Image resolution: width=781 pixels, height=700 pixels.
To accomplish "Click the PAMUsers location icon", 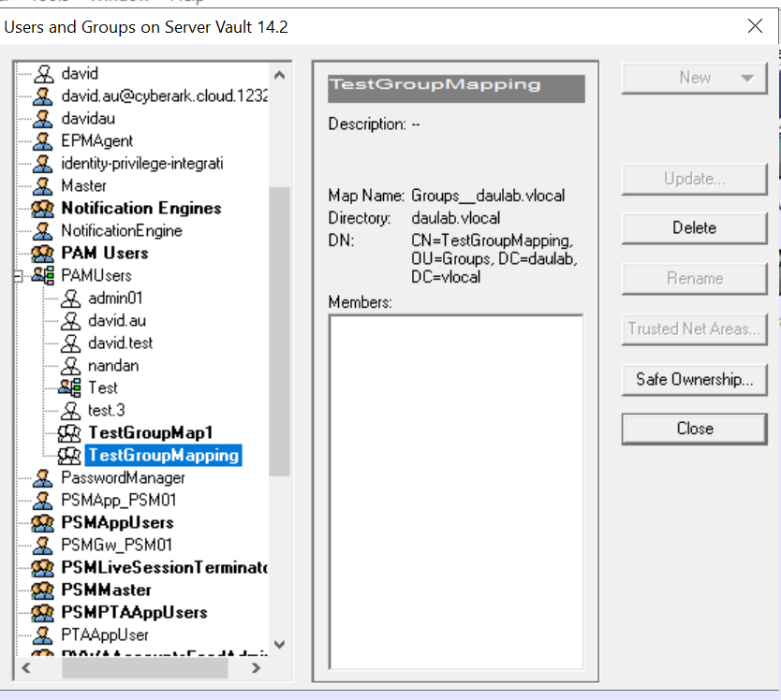I will (43, 275).
